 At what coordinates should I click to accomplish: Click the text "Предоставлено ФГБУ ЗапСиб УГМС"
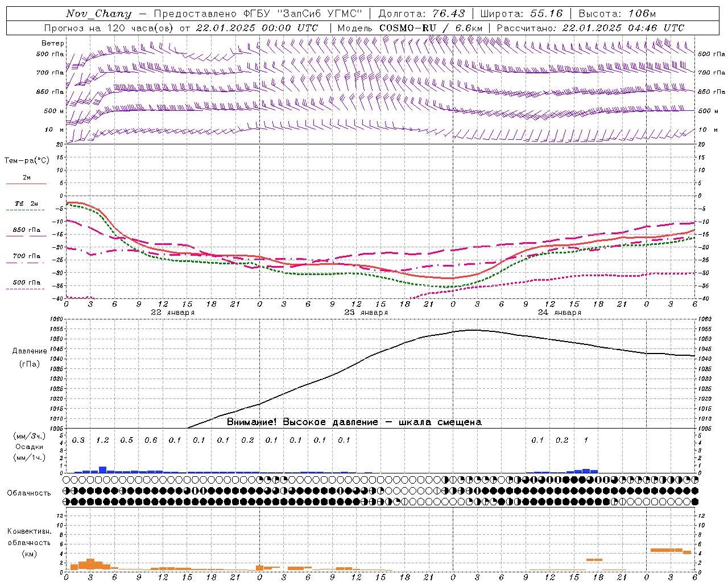pyautogui.click(x=257, y=14)
